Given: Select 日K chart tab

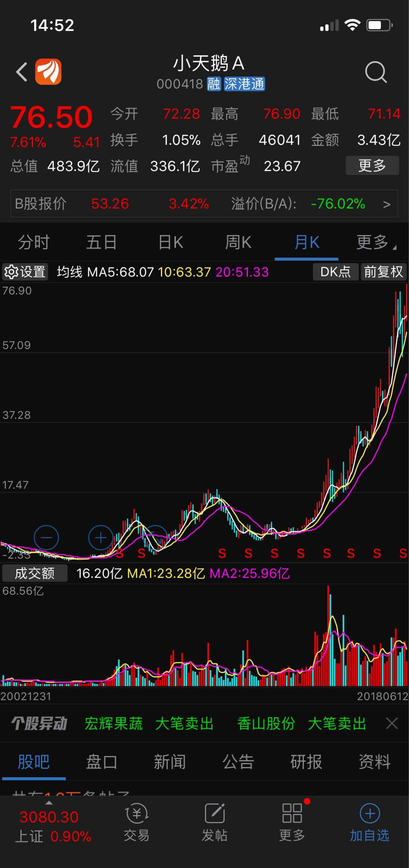Looking at the screenshot, I should tap(171, 242).
